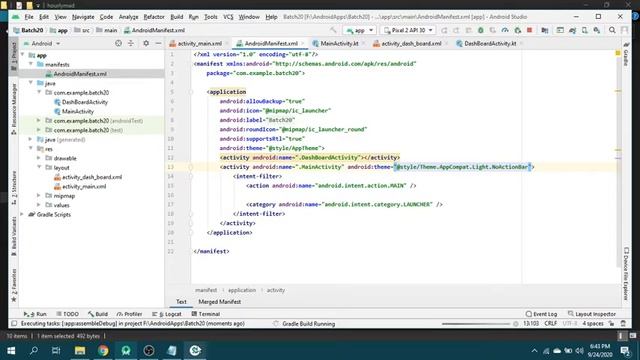Screen dimensions: 640x360
Task: Click the Sync Project with Gradle icon
Action: point(572,30)
